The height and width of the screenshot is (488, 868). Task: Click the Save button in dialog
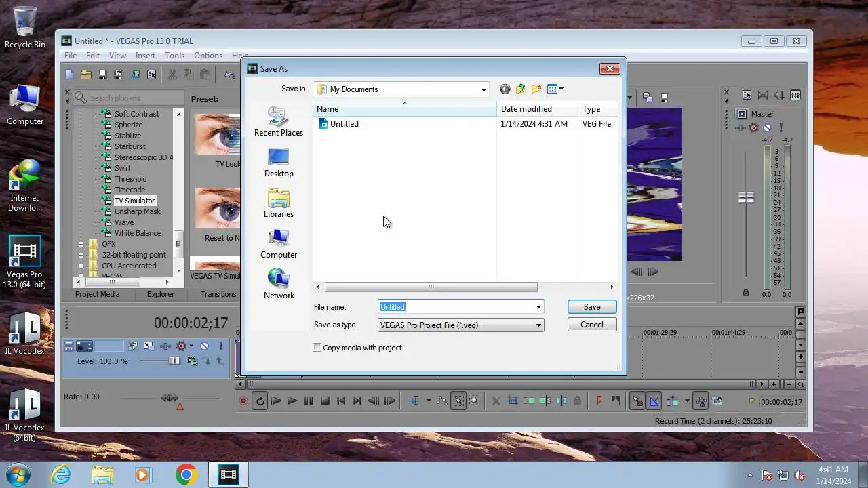tap(592, 307)
